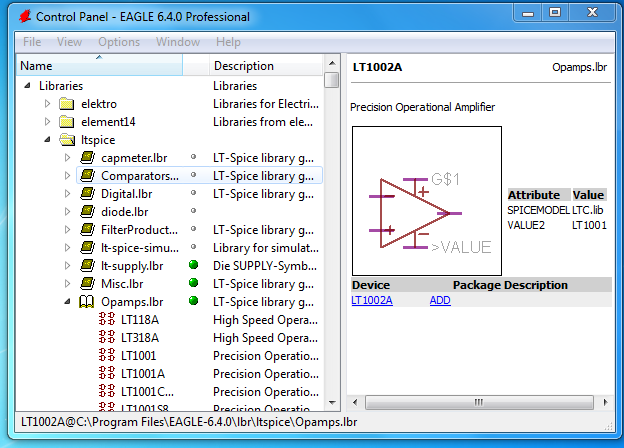Viewport: 624px width, 448px height.
Task: Toggle the in-use dot for Comparators library
Action: pyautogui.click(x=193, y=175)
